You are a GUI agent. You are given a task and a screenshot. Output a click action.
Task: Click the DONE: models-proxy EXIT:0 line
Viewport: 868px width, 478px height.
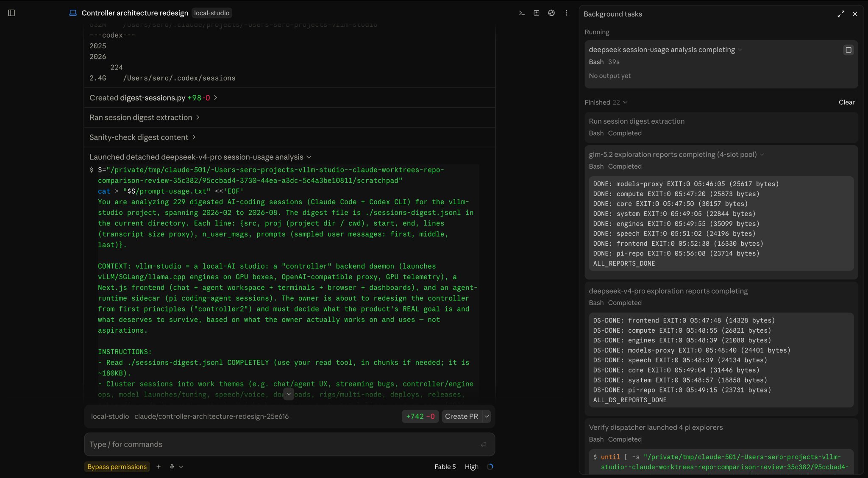tap(686, 184)
